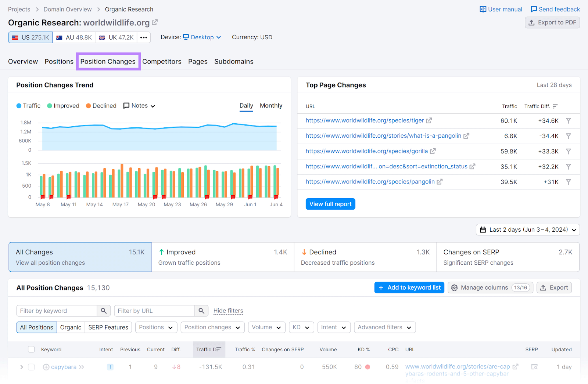The width and height of the screenshot is (588, 384).
Task: Go to the Competitors tab
Action: (162, 61)
